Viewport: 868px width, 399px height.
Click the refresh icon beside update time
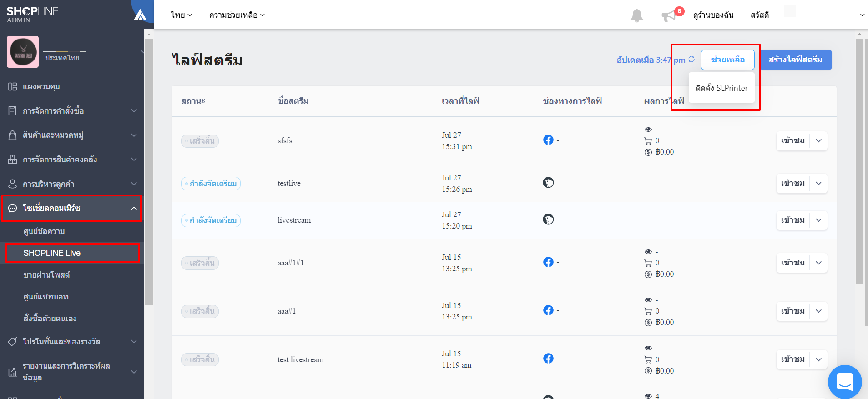point(691,59)
